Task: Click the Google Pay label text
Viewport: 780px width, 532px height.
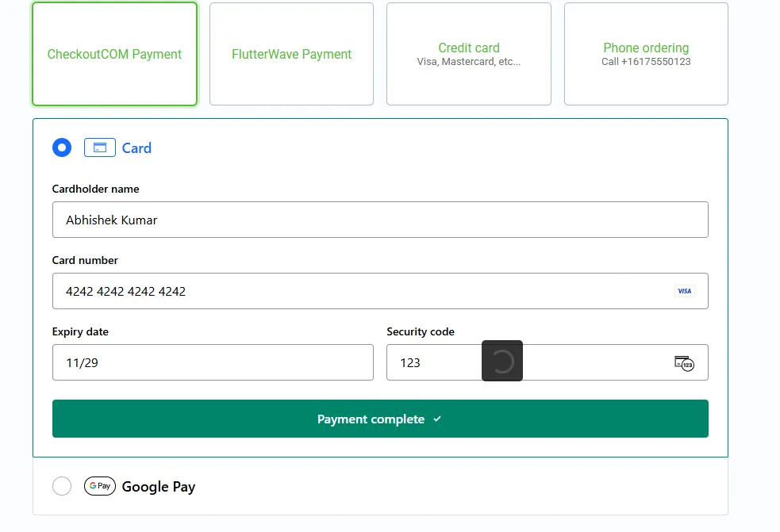Action: (x=159, y=487)
